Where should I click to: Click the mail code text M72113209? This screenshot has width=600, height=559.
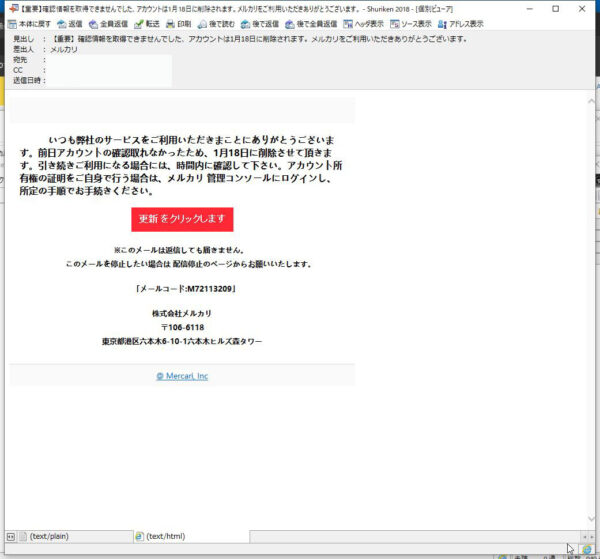tap(210, 289)
